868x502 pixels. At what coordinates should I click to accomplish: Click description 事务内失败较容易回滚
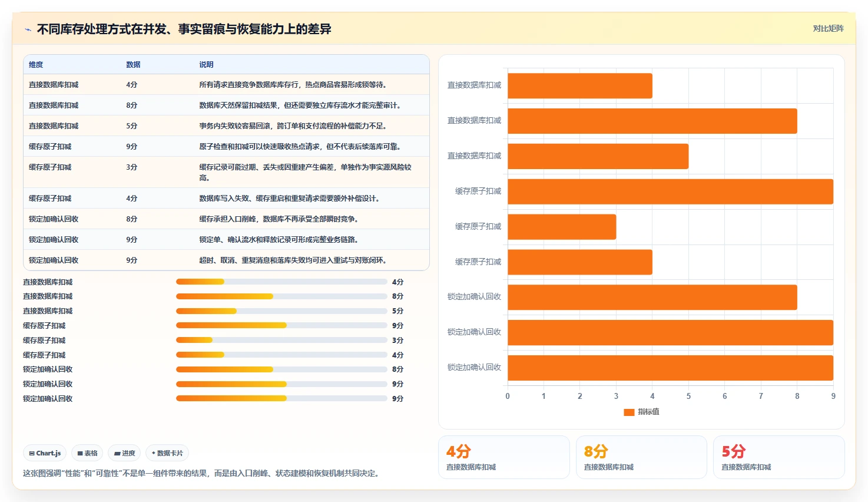pos(293,126)
